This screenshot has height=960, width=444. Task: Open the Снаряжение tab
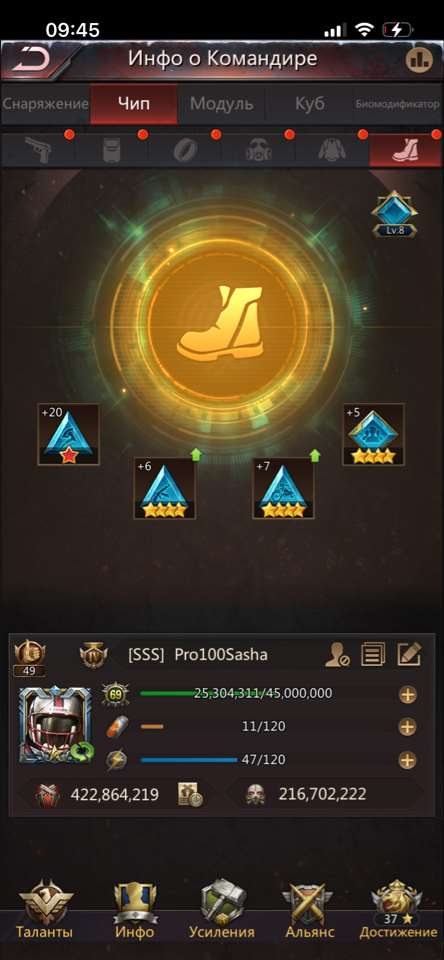coord(45,103)
